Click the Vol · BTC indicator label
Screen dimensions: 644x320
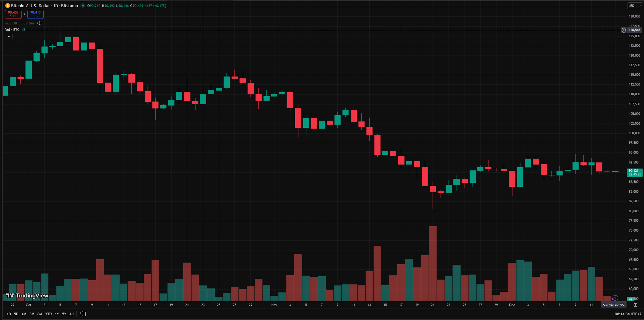12,30
